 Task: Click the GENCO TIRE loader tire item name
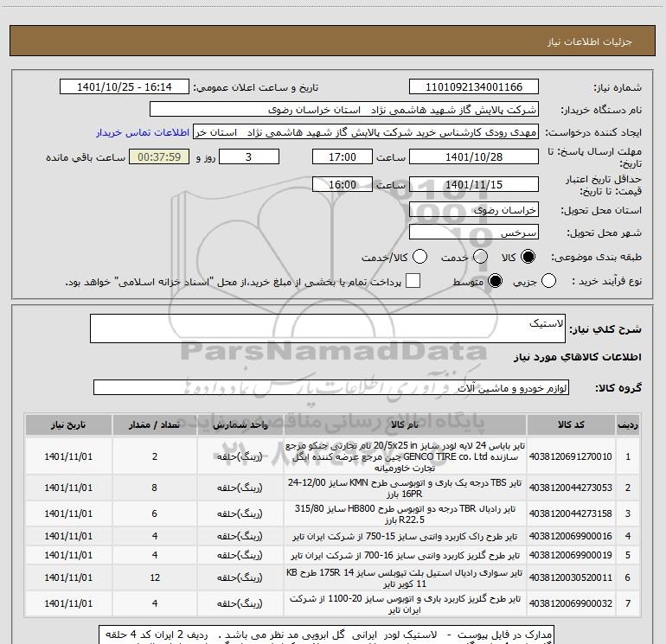(x=405, y=456)
